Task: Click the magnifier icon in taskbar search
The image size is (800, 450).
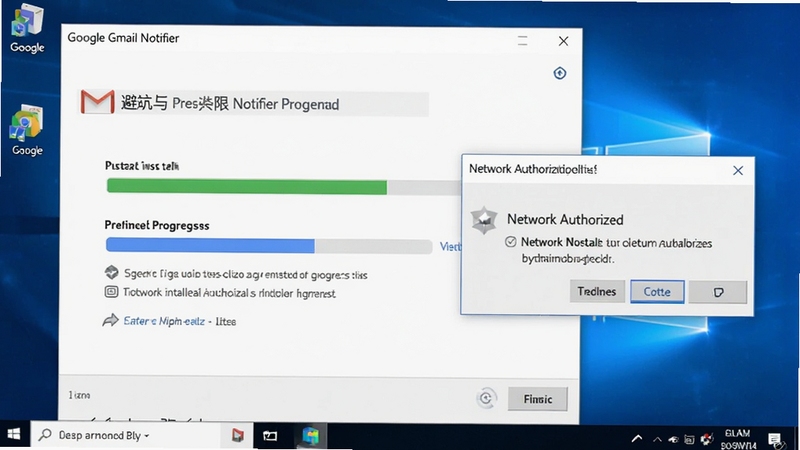Action: 45,435
